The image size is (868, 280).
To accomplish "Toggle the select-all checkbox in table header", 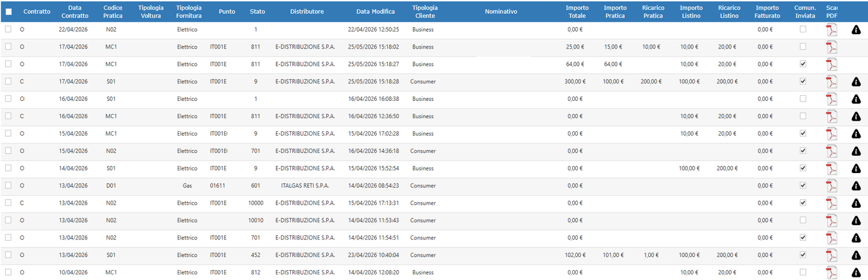I will click(9, 12).
